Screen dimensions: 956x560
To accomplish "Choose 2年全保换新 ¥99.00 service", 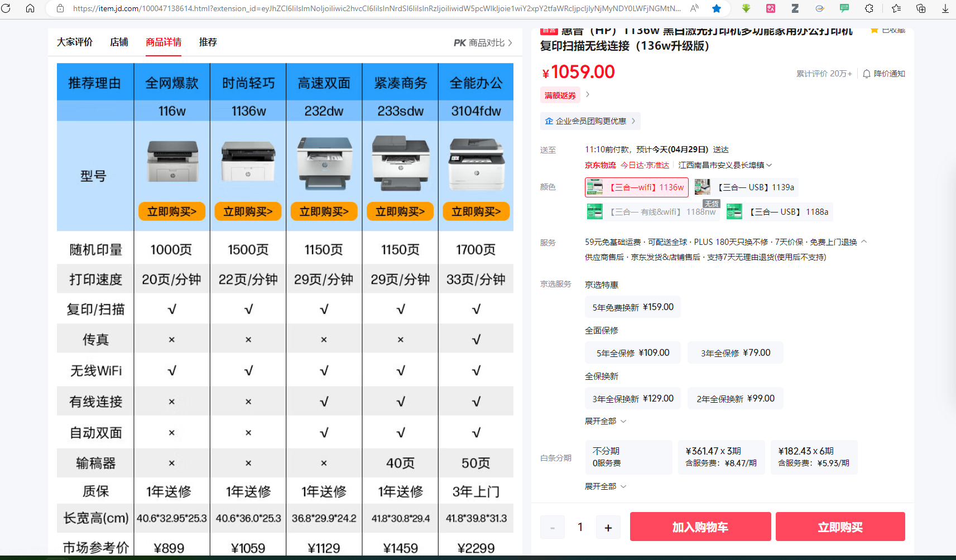I will (736, 399).
